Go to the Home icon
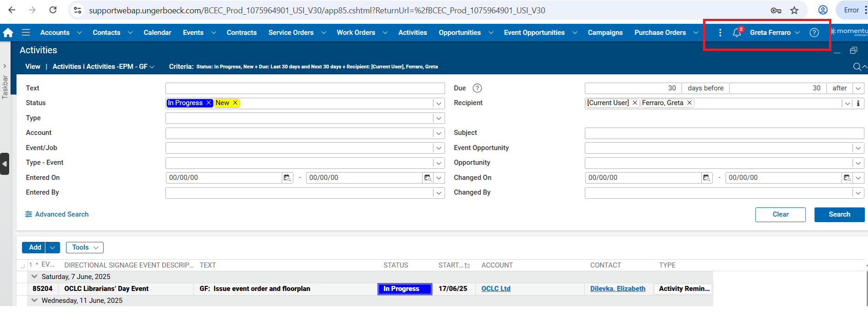 click(x=8, y=33)
